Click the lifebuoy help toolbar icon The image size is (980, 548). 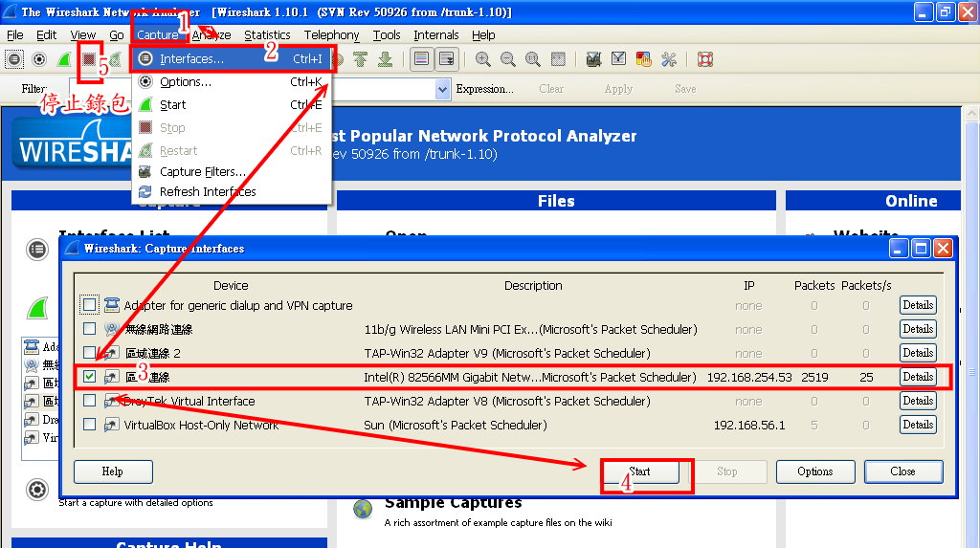705,59
